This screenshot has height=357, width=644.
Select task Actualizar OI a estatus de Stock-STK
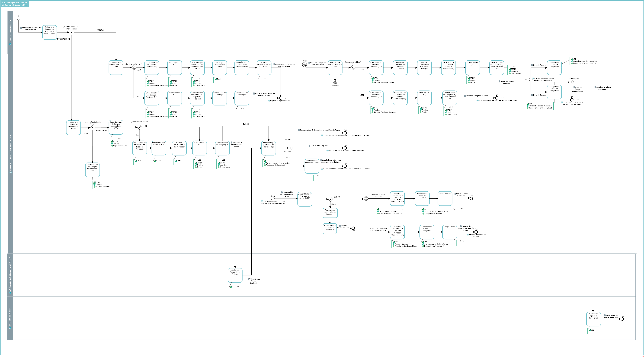pyautogui.click(x=330, y=229)
